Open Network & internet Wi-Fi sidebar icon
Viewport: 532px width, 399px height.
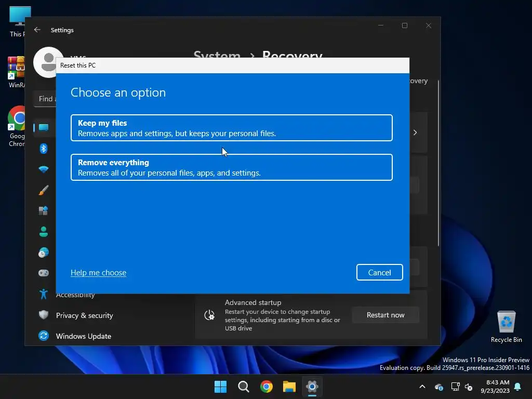tap(44, 169)
